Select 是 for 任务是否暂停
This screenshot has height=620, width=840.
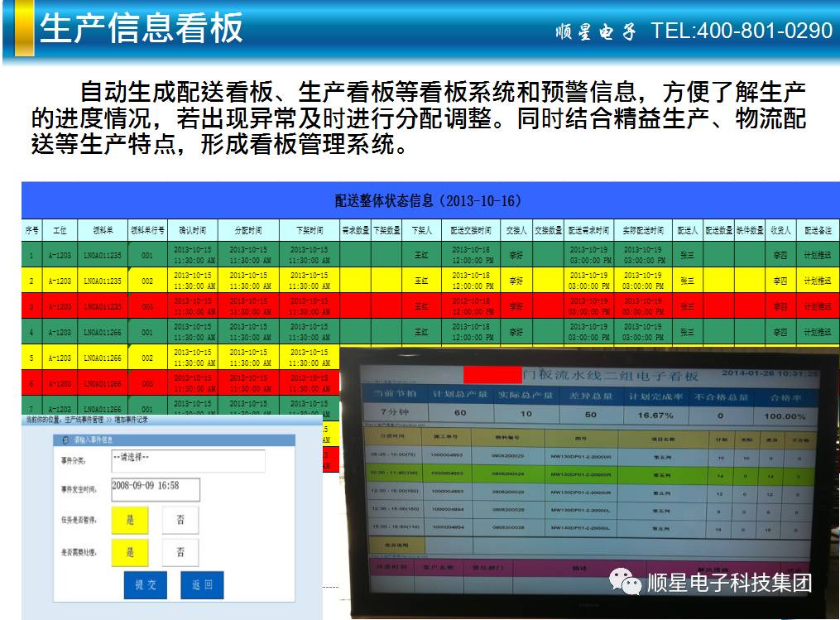pyautogui.click(x=130, y=521)
